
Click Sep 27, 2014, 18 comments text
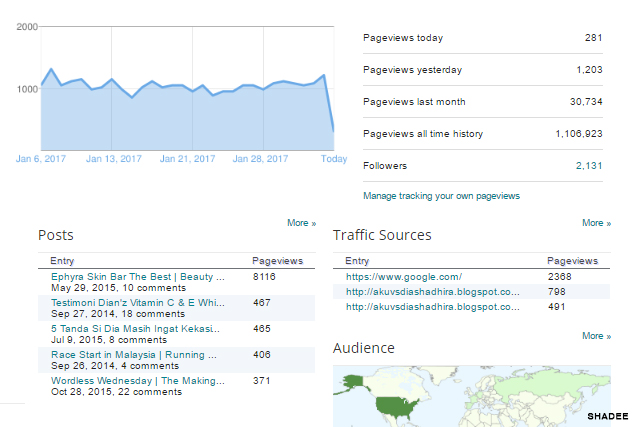118,314
